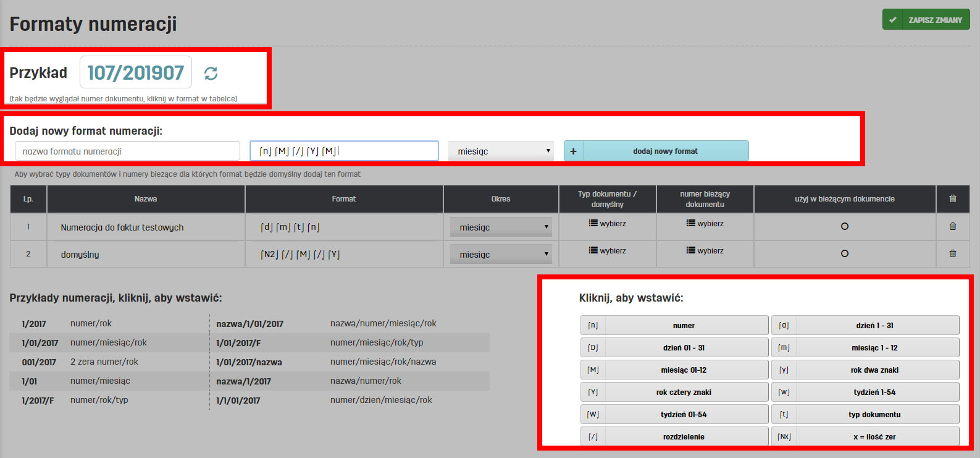
Task: Expand 'miesiąc' dropdown for row 1
Action: [x=501, y=227]
